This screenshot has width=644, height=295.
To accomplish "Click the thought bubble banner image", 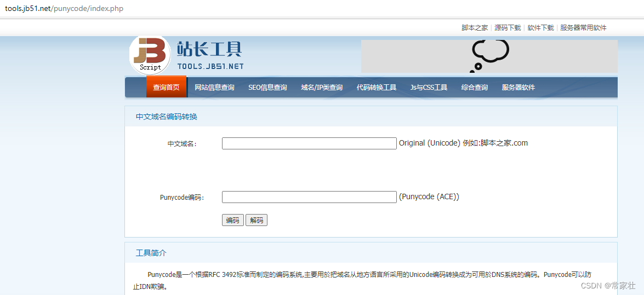I will (x=489, y=56).
